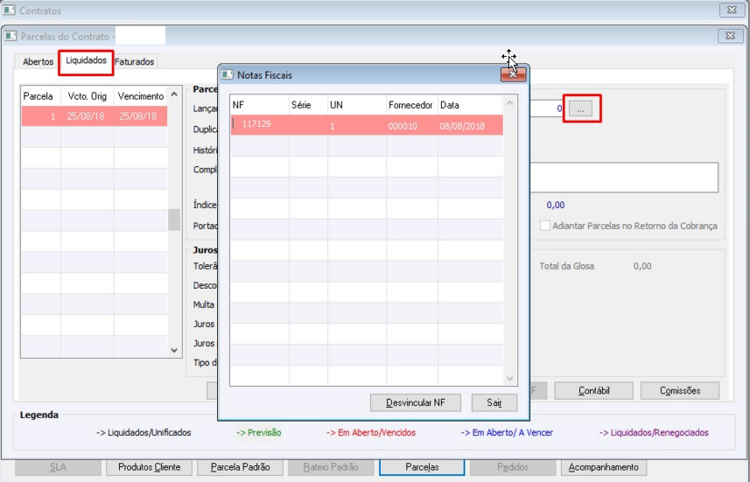The image size is (750, 482).
Task: Click the Parcelas do Contrato title icon
Action: [11, 36]
